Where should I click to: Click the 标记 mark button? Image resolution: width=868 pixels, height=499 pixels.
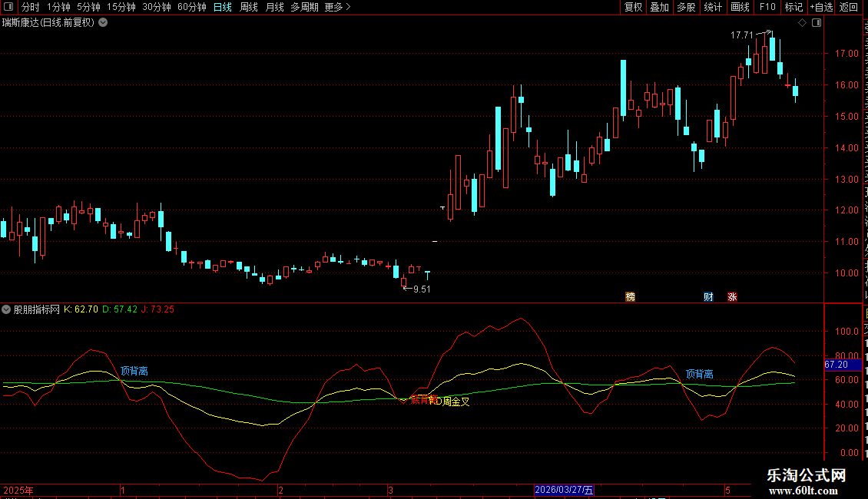pyautogui.click(x=793, y=7)
